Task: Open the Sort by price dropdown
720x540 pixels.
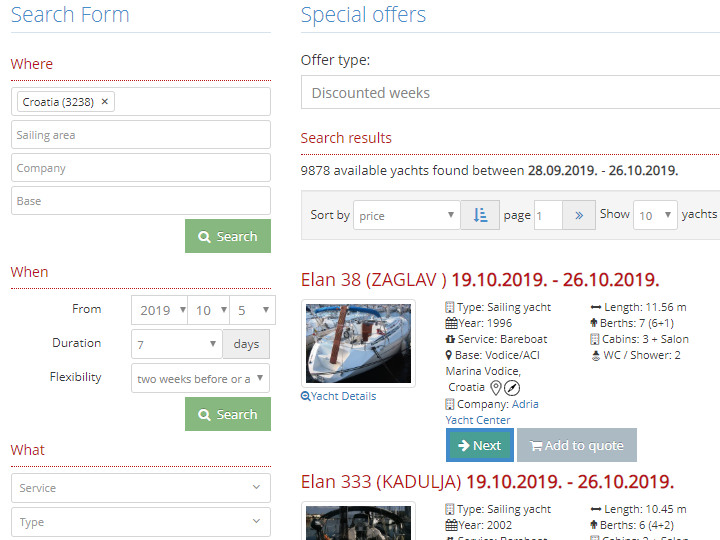Action: pyautogui.click(x=406, y=215)
